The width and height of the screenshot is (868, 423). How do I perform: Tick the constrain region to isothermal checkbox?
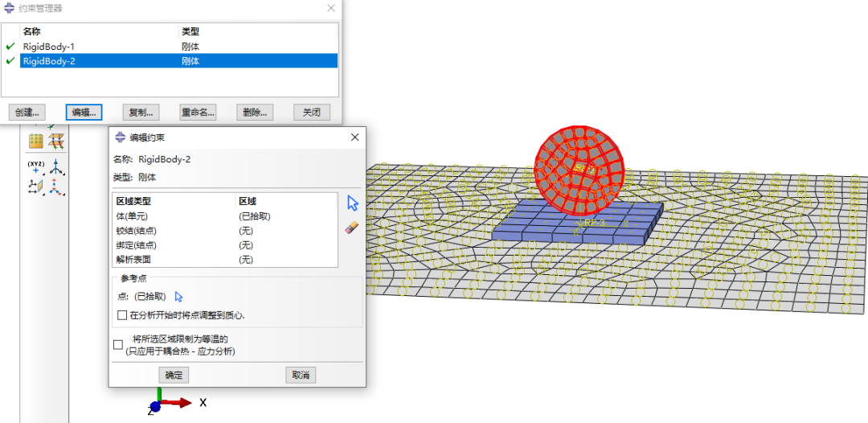[117, 345]
